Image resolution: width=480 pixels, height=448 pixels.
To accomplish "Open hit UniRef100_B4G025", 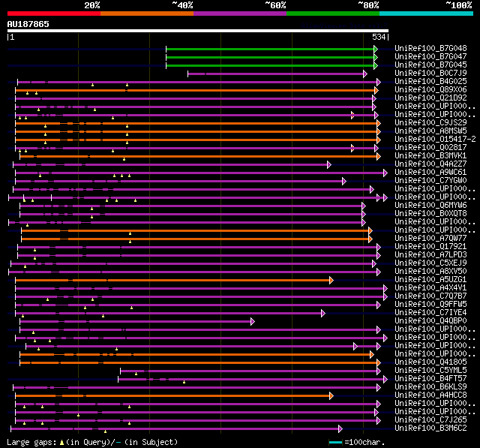I will point(430,82).
